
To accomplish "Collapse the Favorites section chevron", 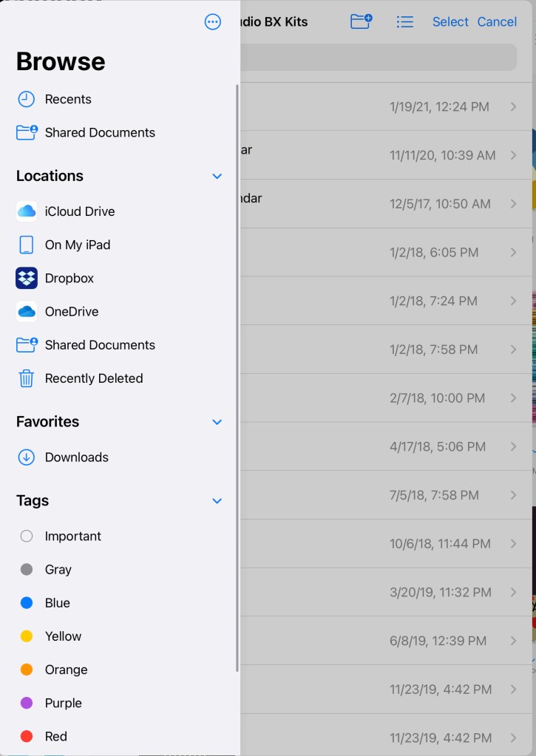I will 217,422.
